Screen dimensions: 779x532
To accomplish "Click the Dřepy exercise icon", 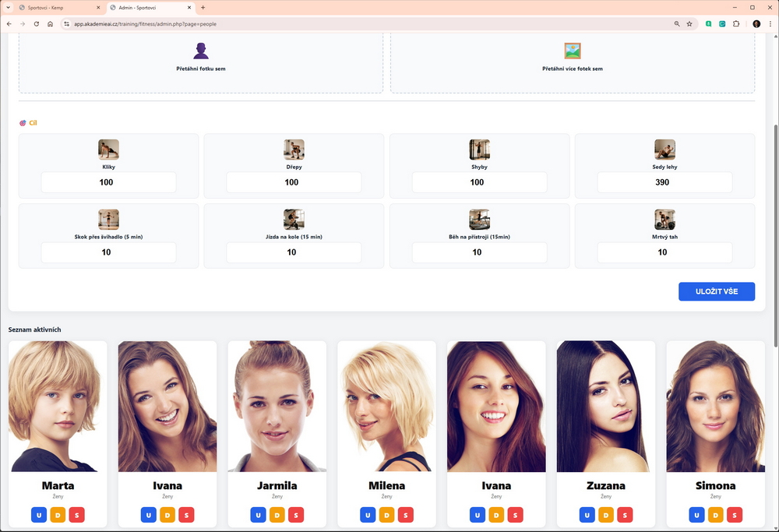I will [294, 150].
